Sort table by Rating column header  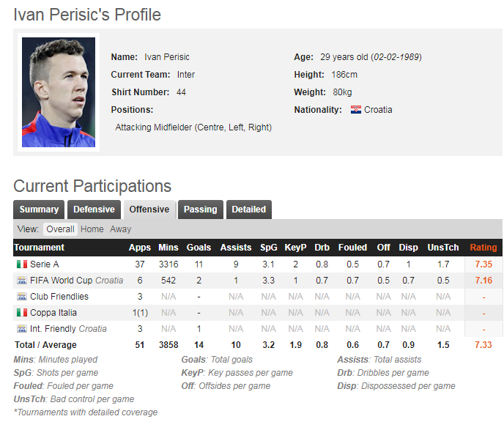click(483, 248)
